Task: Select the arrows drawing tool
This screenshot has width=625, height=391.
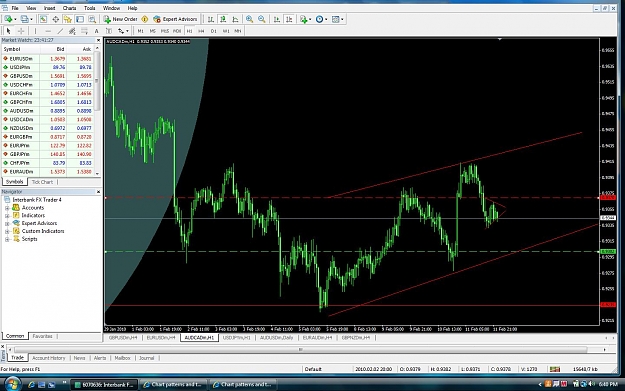Action: coord(121,31)
